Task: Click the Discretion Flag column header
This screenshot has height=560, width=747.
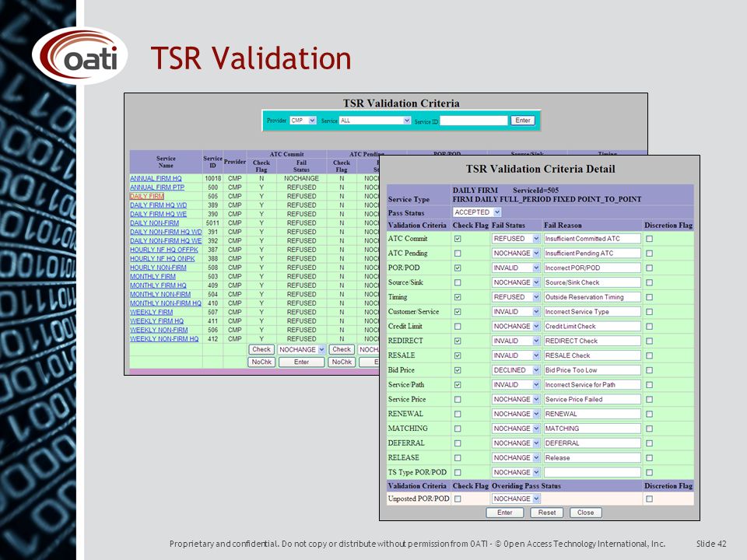Action: [x=668, y=226]
